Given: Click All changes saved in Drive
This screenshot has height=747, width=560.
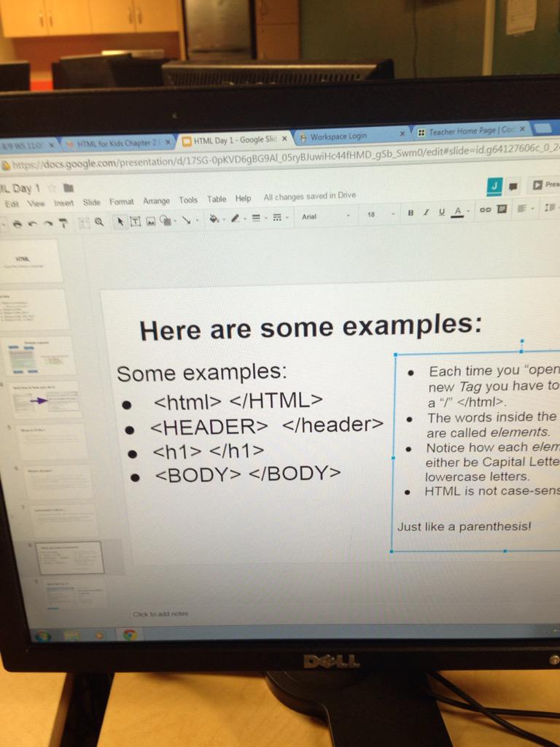Looking at the screenshot, I should coord(309,196).
